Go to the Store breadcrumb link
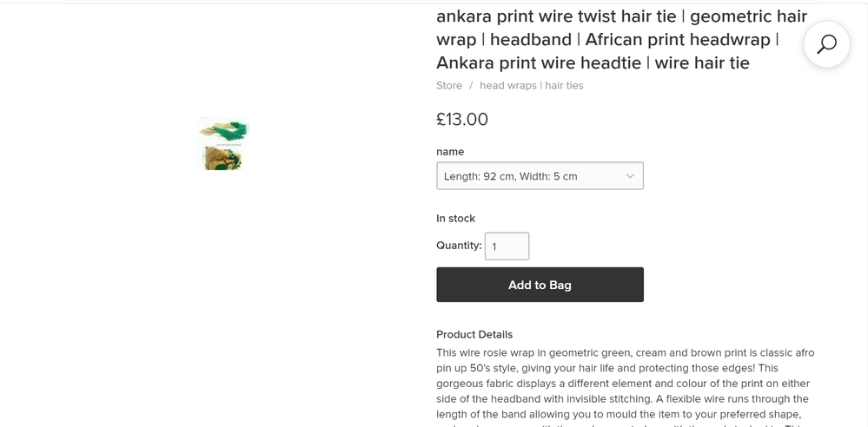This screenshot has width=868, height=427. click(449, 85)
